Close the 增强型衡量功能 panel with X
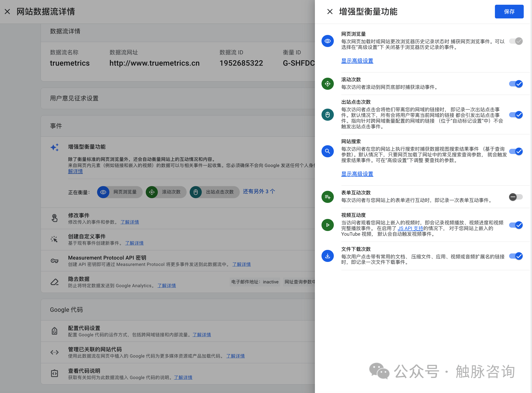The image size is (532, 393). pos(330,11)
